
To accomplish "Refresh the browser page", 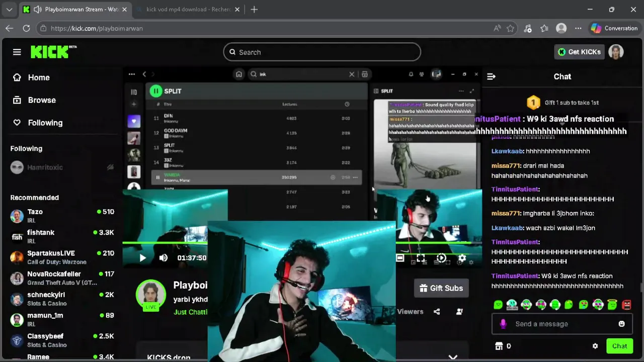I will (x=26, y=28).
